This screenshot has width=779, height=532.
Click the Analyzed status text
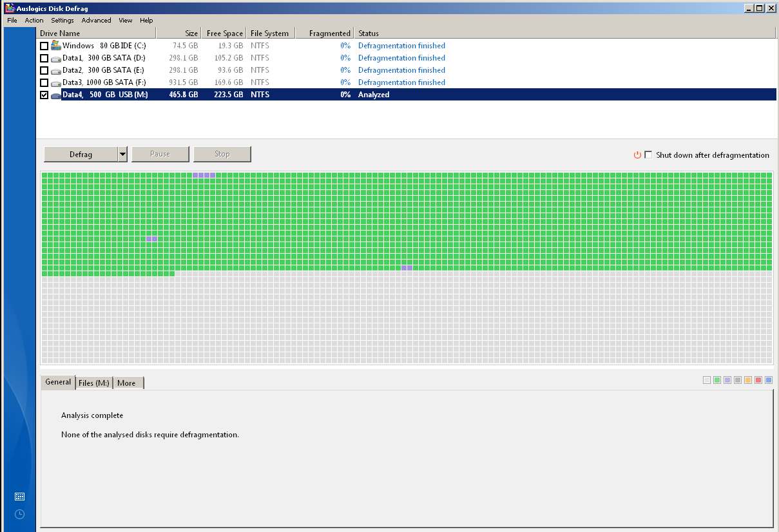374,95
